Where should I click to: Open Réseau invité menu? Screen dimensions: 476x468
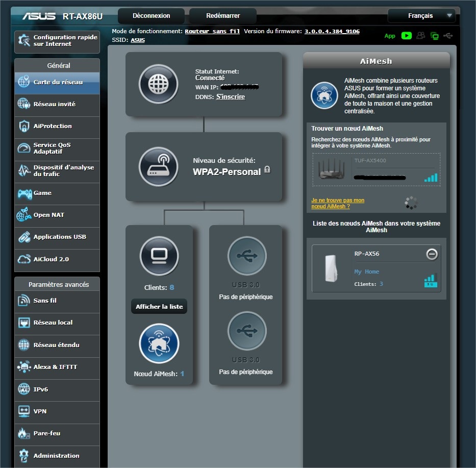(57, 105)
